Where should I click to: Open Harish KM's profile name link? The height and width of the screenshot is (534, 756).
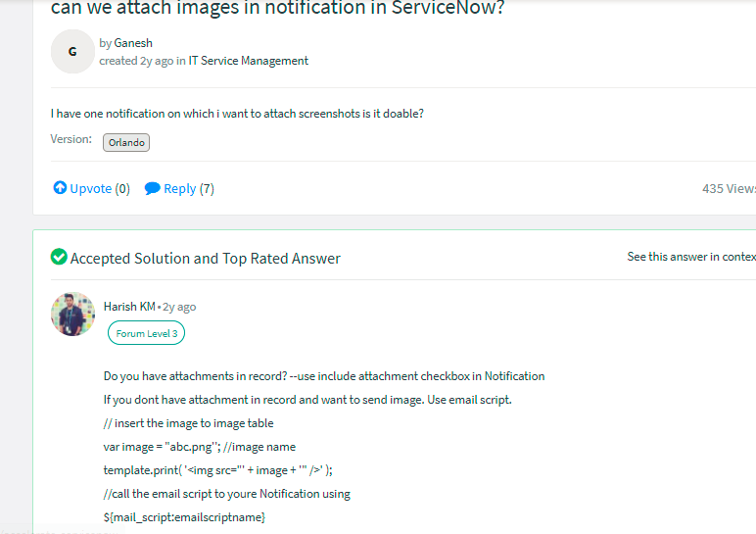[x=129, y=307]
